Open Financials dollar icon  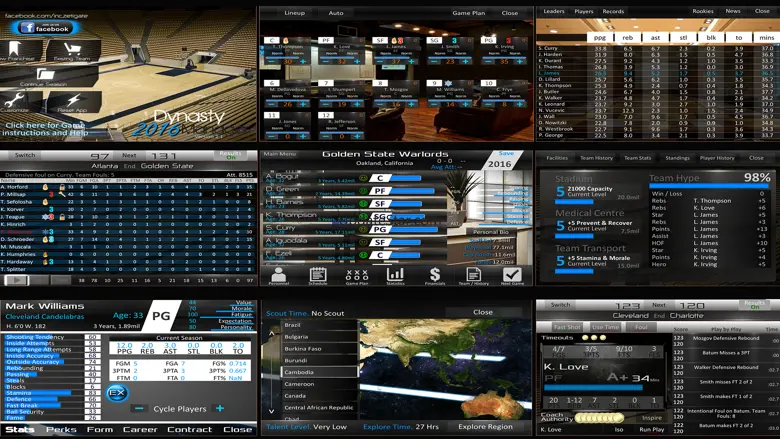tap(435, 276)
